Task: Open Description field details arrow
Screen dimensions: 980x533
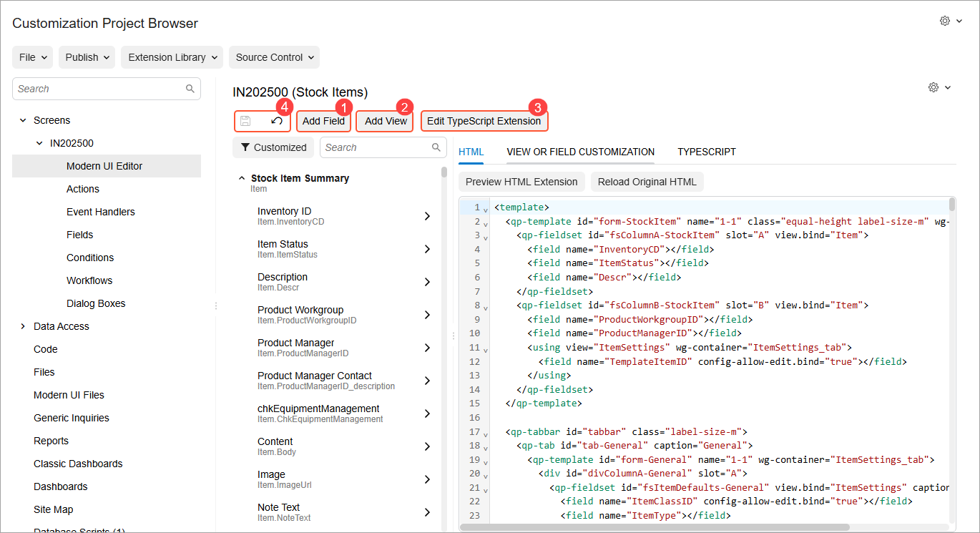Action: point(427,282)
